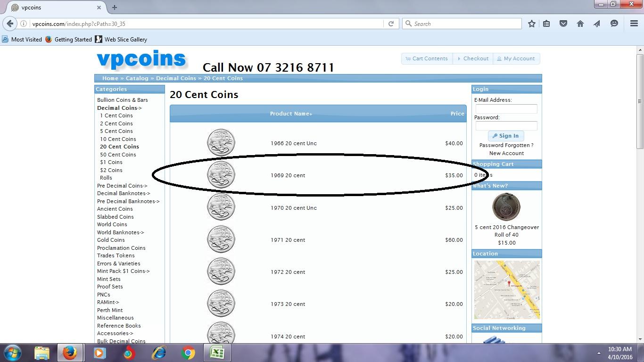This screenshot has width=644, height=362.
Task: Click Decimal Coins in the breadcrumb
Action: tap(176, 78)
